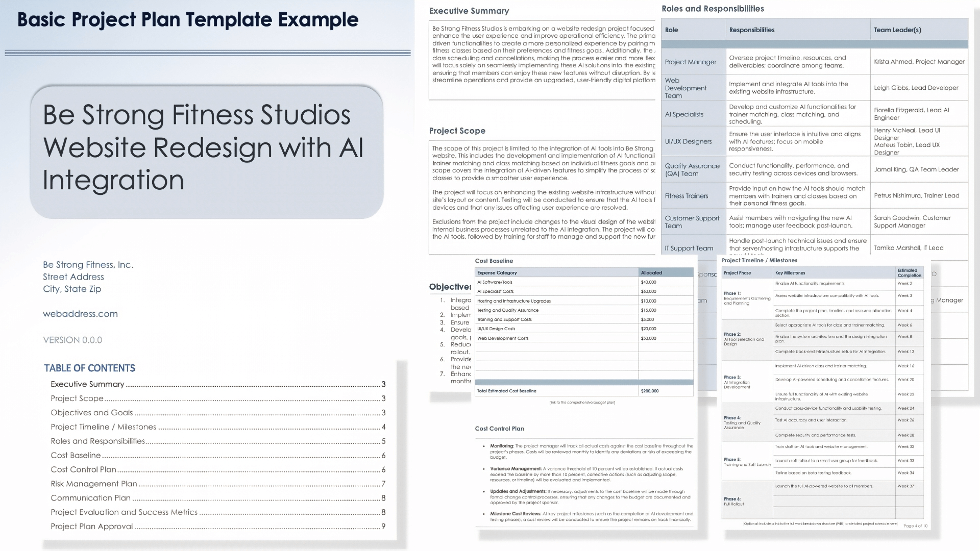The height and width of the screenshot is (551, 980).
Task: Open the Cost Control Plan contents entry
Action: 218,470
